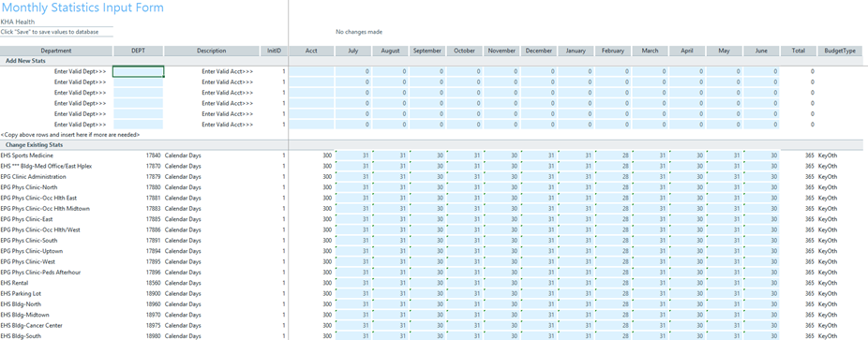Click the second row DEPT input cell
This screenshot has width=868, height=340.
(139, 81)
